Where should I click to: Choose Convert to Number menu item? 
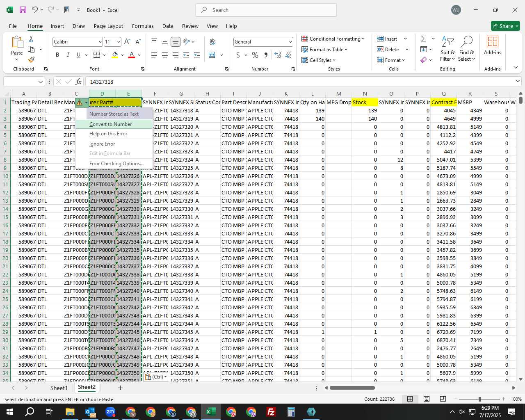pyautogui.click(x=114, y=124)
